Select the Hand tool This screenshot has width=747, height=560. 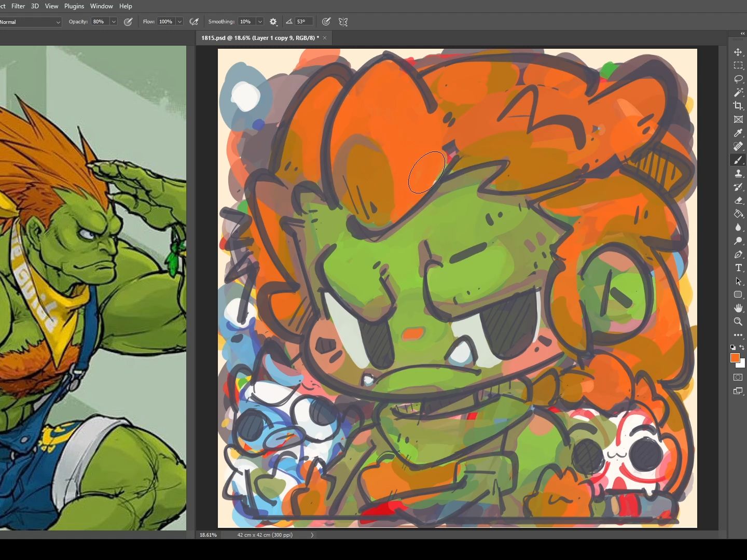pos(738,308)
